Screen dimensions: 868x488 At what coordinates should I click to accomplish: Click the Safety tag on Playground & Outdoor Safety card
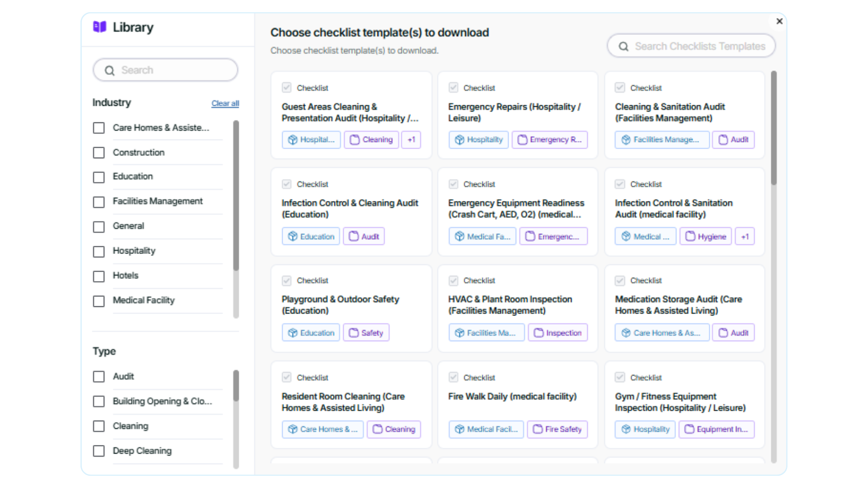[x=366, y=333]
